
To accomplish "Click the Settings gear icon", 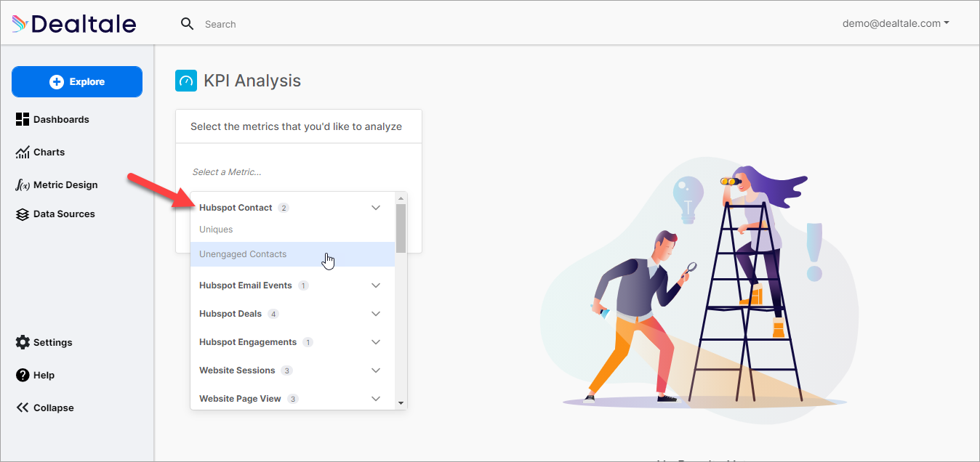I will (23, 342).
